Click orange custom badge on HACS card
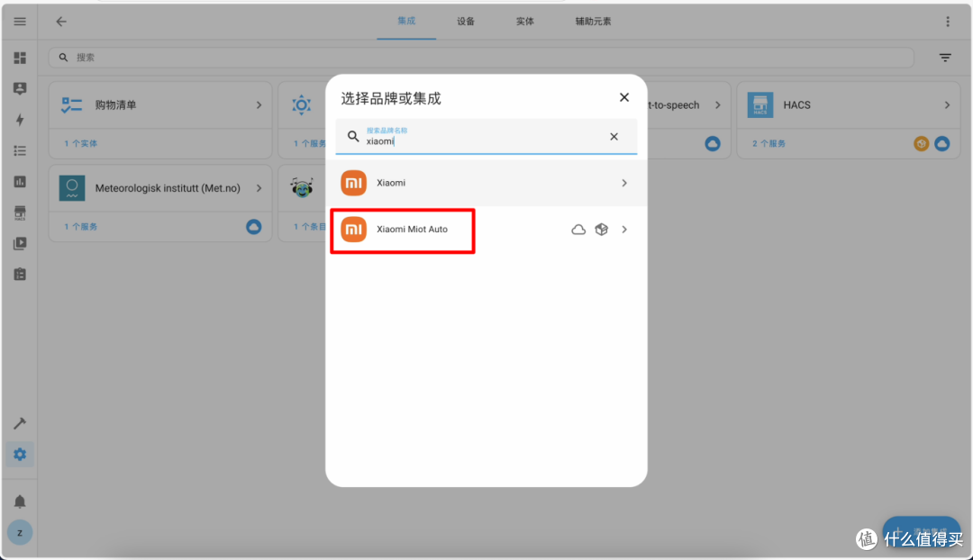Viewport: 973px width, 560px height. [x=921, y=144]
